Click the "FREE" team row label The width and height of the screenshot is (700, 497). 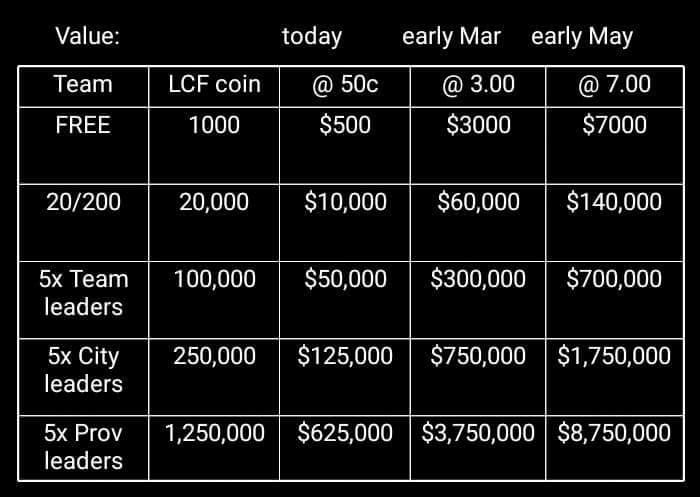click(x=83, y=125)
